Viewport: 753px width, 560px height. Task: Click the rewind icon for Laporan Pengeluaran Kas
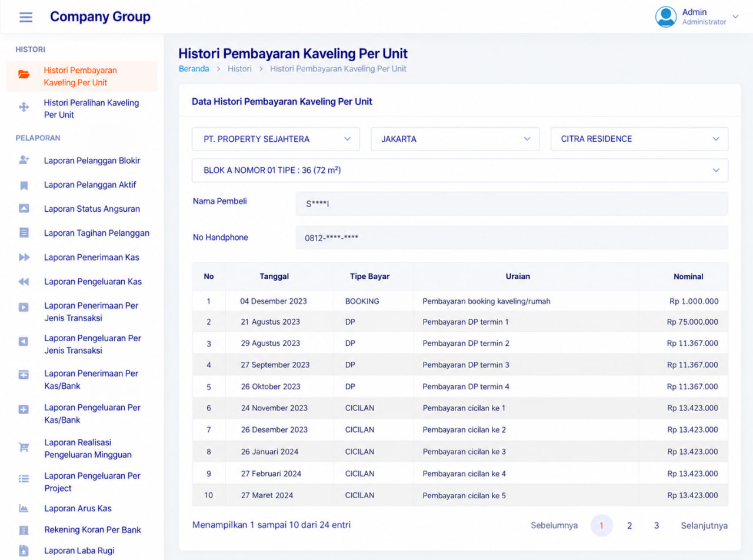tap(24, 282)
